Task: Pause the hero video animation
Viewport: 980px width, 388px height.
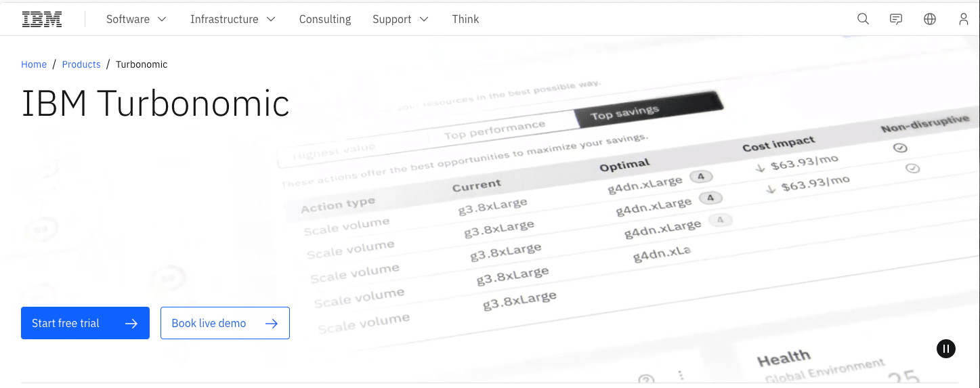Action: pyautogui.click(x=946, y=349)
